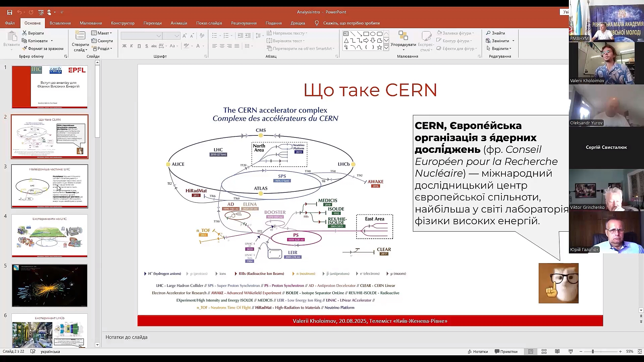Click the Save icon in quick access toolbar
644x362 pixels.
coord(10,12)
